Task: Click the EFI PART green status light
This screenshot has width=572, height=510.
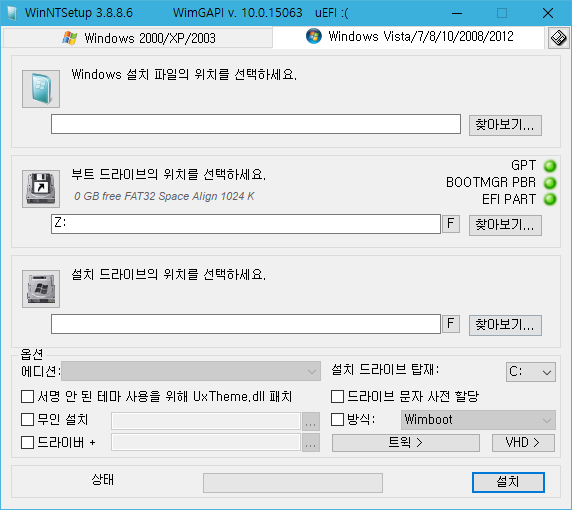Action: (550, 199)
